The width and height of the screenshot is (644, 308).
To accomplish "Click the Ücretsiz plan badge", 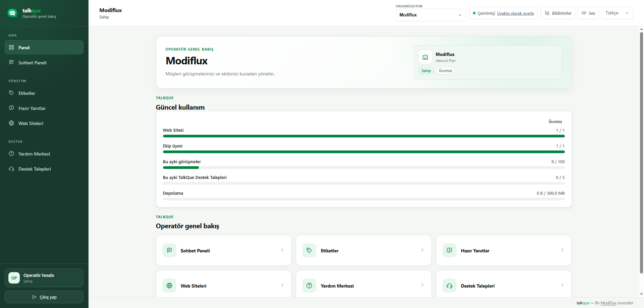I will click(445, 71).
